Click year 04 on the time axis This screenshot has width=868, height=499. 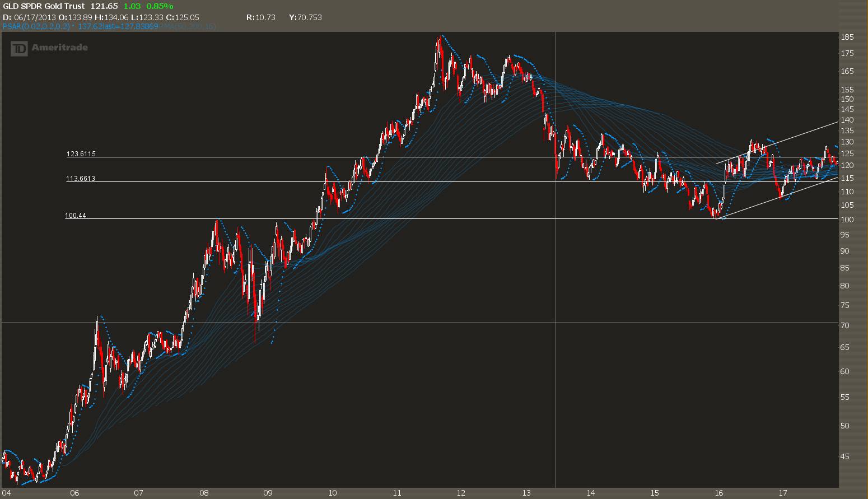[7, 493]
